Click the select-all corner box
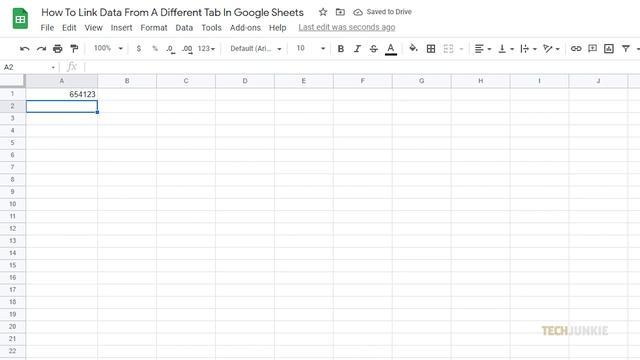Image resolution: width=640 pixels, height=360 pixels. [x=13, y=81]
